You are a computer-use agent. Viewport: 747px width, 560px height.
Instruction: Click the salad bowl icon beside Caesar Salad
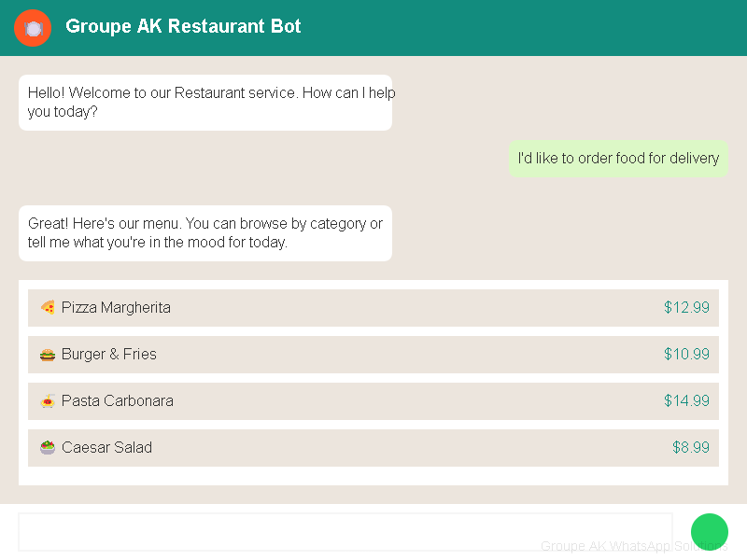(x=47, y=447)
